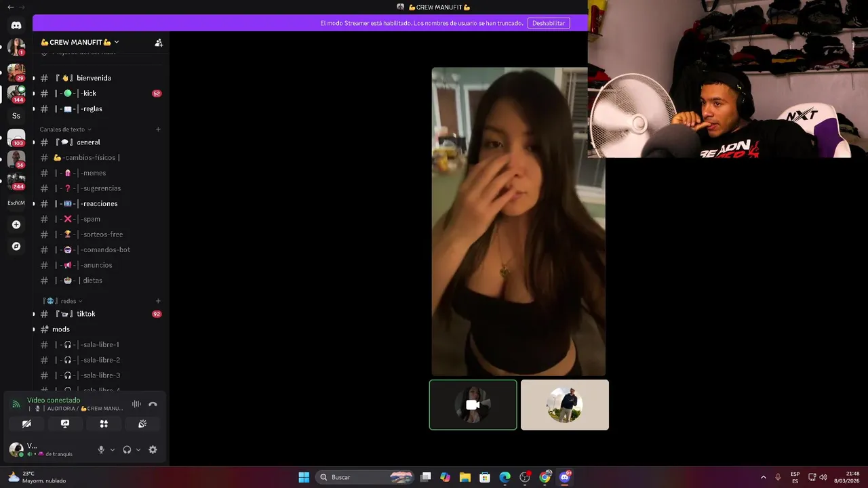Open File Explorer from taskbar

pyautogui.click(x=465, y=477)
